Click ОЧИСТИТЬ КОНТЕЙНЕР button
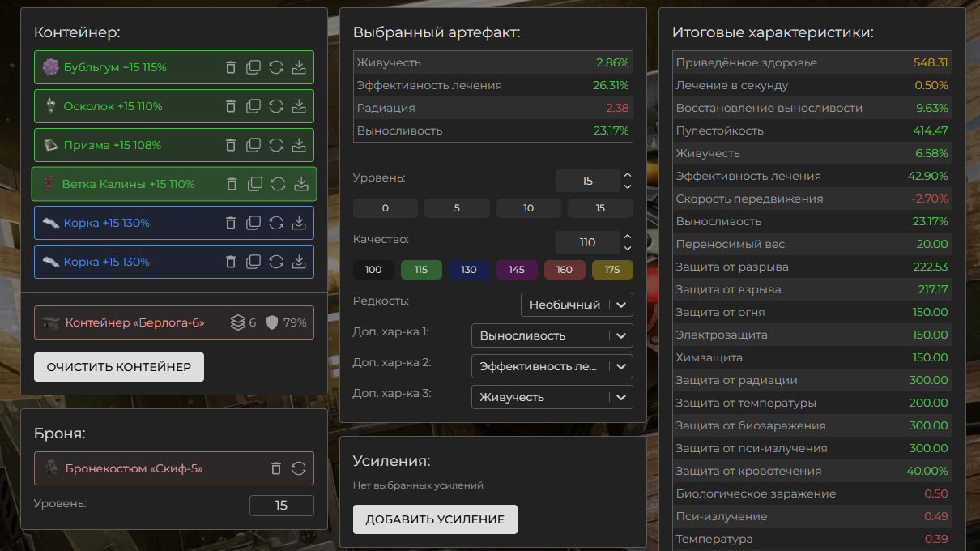This screenshot has width=980, height=551. 119,367
